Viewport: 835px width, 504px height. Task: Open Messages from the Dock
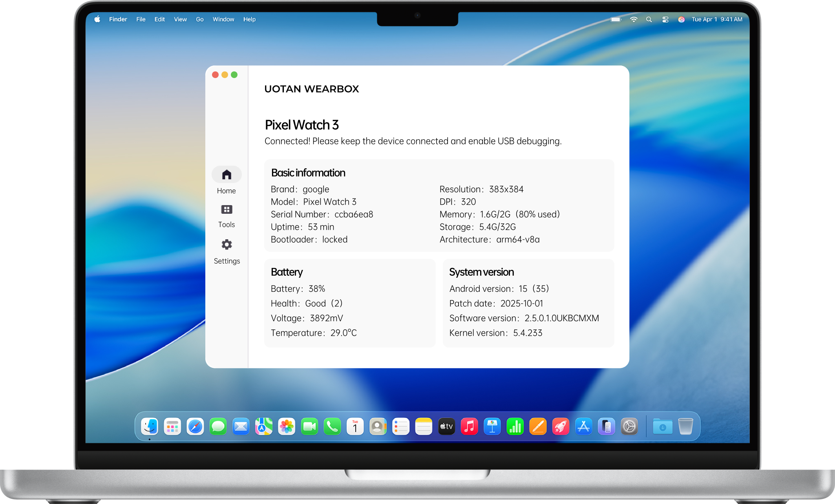pos(218,426)
